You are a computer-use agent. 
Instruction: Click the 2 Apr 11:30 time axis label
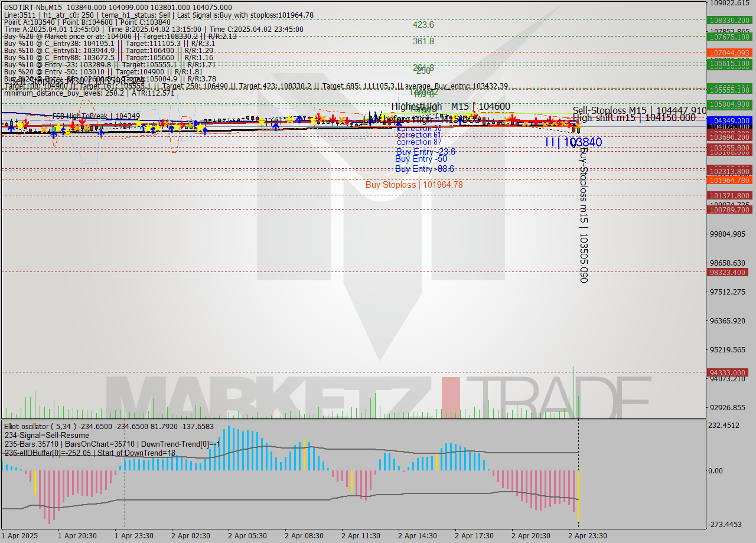click(361, 535)
